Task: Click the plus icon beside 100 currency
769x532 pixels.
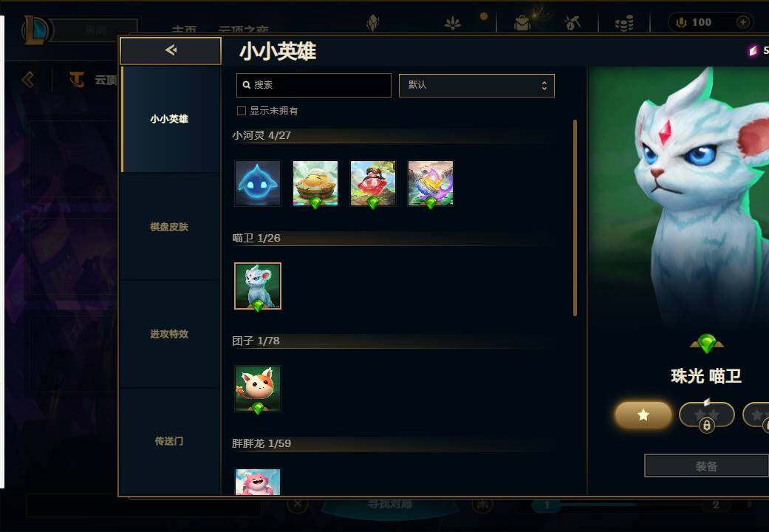Action: [x=742, y=22]
